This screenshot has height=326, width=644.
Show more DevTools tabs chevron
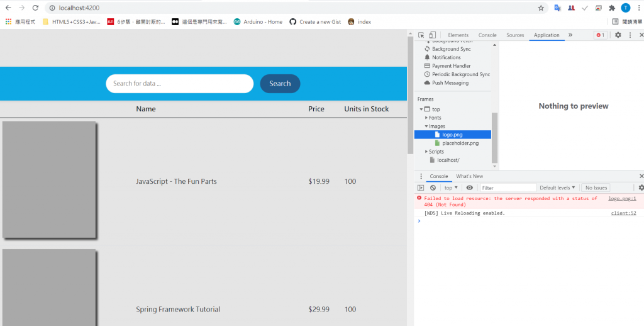point(570,35)
